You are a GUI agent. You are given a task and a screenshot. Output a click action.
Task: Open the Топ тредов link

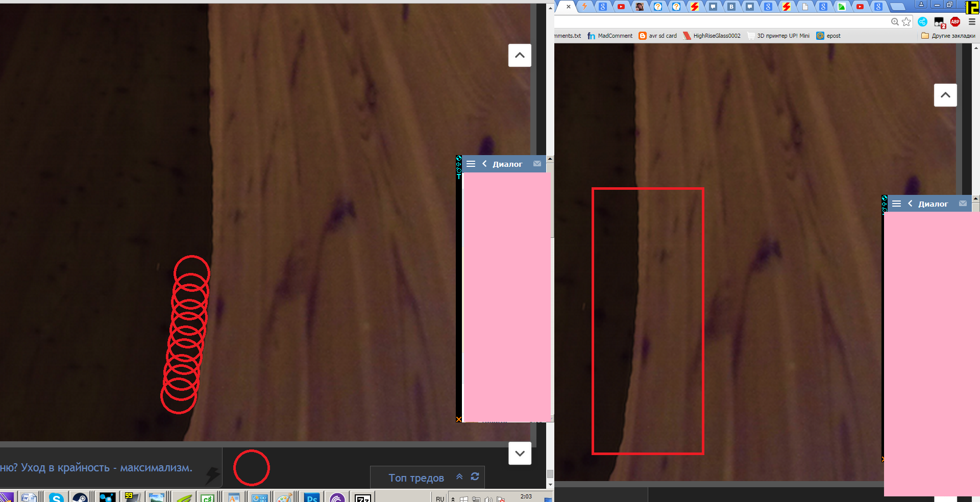[416, 478]
